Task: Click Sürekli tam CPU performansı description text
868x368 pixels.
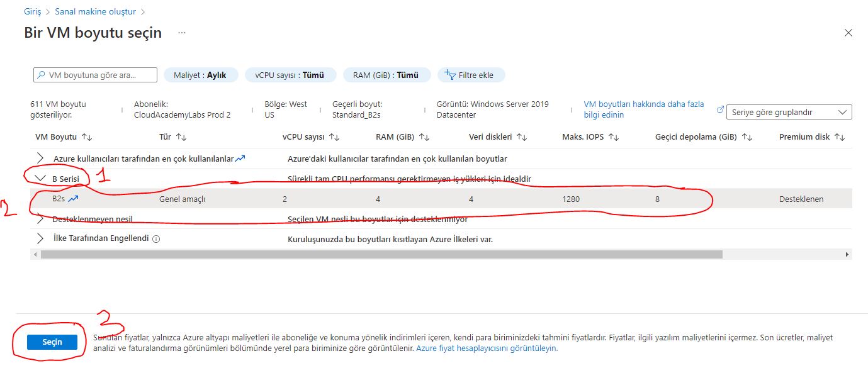Action: [409, 179]
